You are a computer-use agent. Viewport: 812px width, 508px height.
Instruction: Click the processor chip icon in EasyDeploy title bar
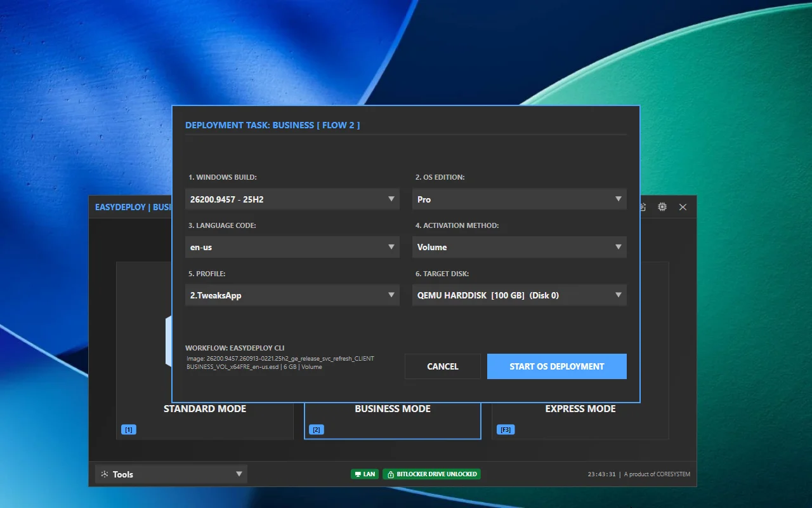tap(662, 207)
